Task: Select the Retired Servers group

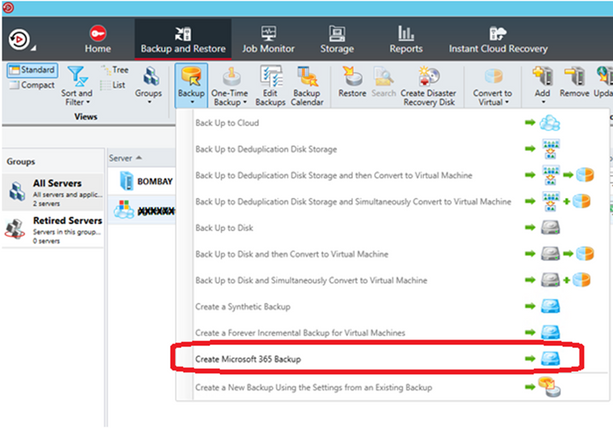Action: [53, 230]
